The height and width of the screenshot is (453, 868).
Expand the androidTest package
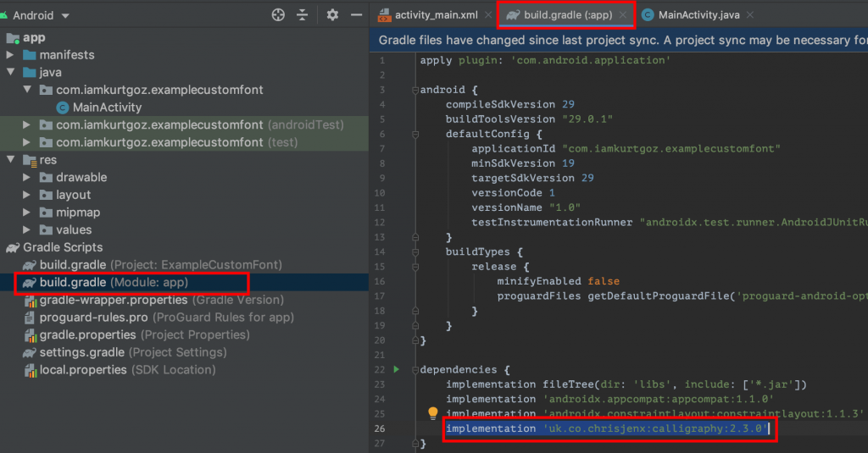coord(26,125)
